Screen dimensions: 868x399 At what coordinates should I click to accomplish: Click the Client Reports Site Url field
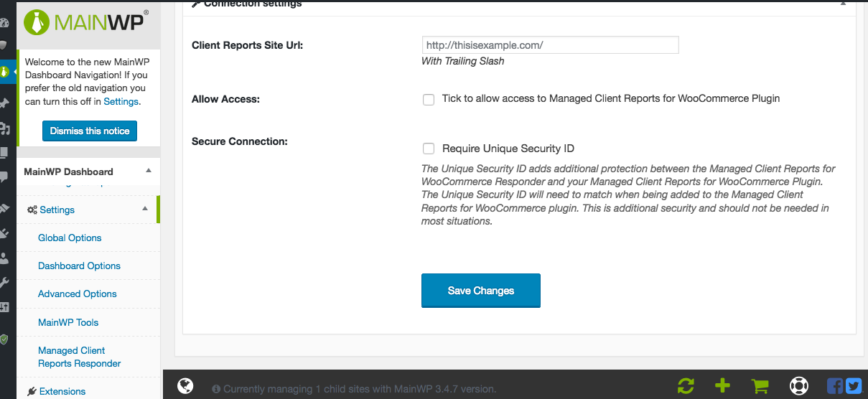pos(551,45)
